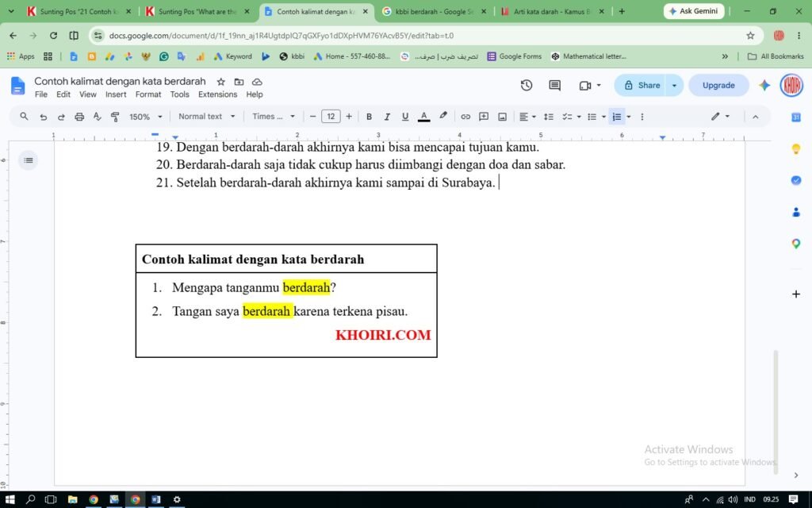This screenshot has height=508, width=812.
Task: Get add-ons with the plus icon
Action: pyautogui.click(x=796, y=294)
